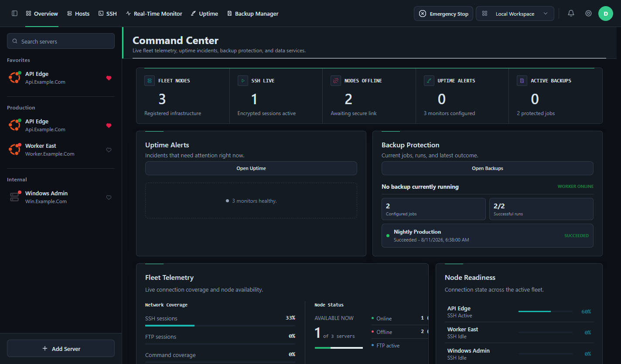621x364 pixels.
Task: Click the WORKER ONLINE status text
Action: click(x=576, y=187)
